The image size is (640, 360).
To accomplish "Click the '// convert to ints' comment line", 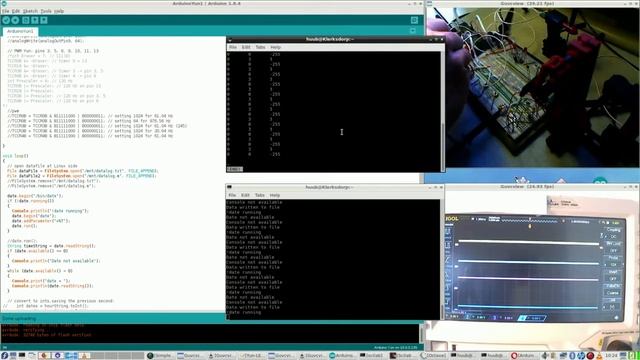I will 60,301.
